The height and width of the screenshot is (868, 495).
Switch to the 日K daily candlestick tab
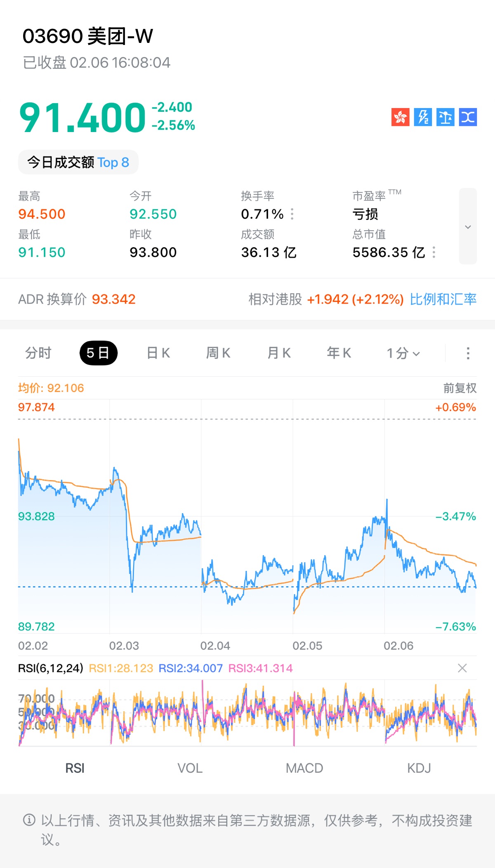point(158,353)
